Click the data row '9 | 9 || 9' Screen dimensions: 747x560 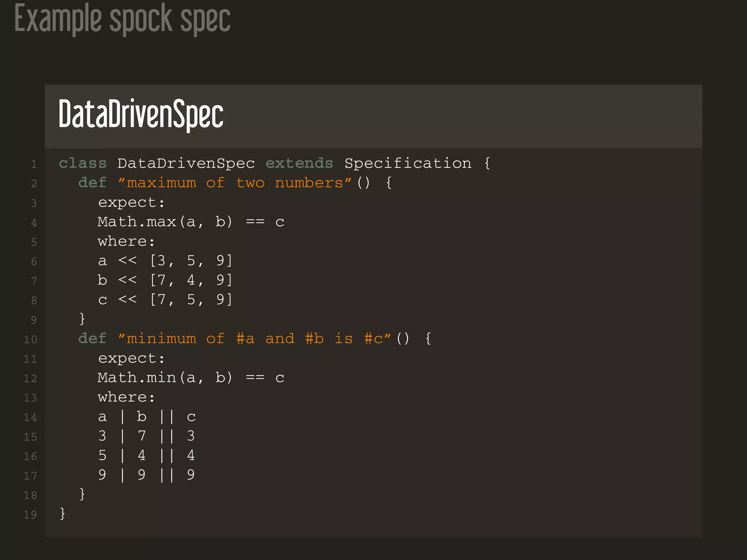click(147, 475)
